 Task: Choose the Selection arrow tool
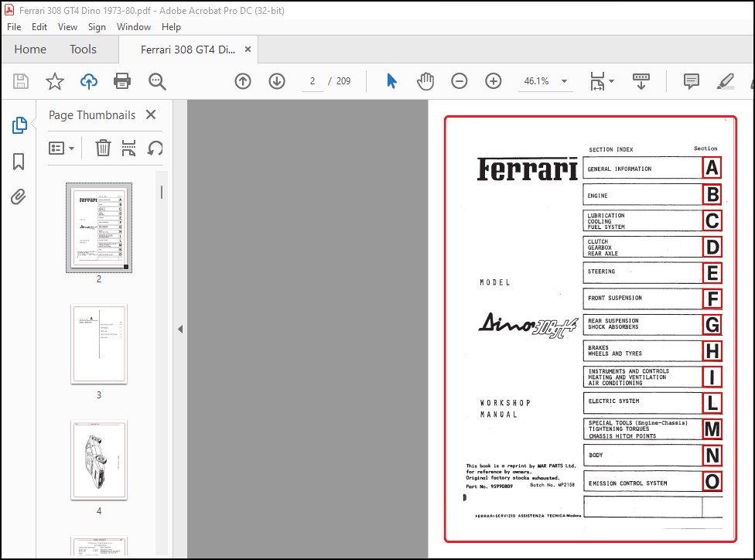[x=391, y=81]
